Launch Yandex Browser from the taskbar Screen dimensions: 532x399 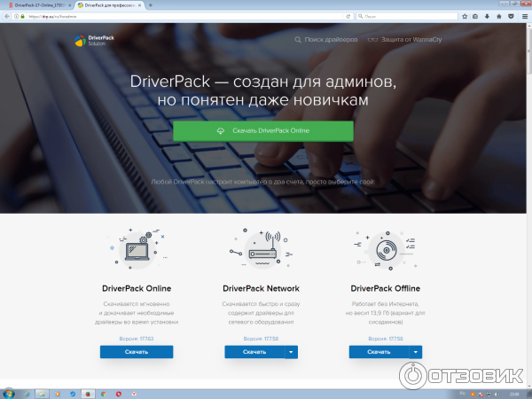pyautogui.click(x=134, y=394)
